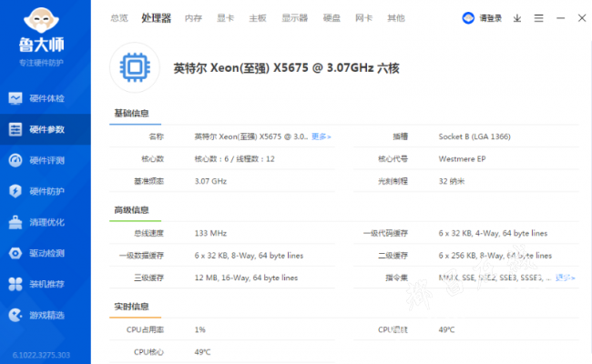Image resolution: width=592 pixels, height=364 pixels.
Task: Click the large CPU chip icon
Action: (135, 67)
